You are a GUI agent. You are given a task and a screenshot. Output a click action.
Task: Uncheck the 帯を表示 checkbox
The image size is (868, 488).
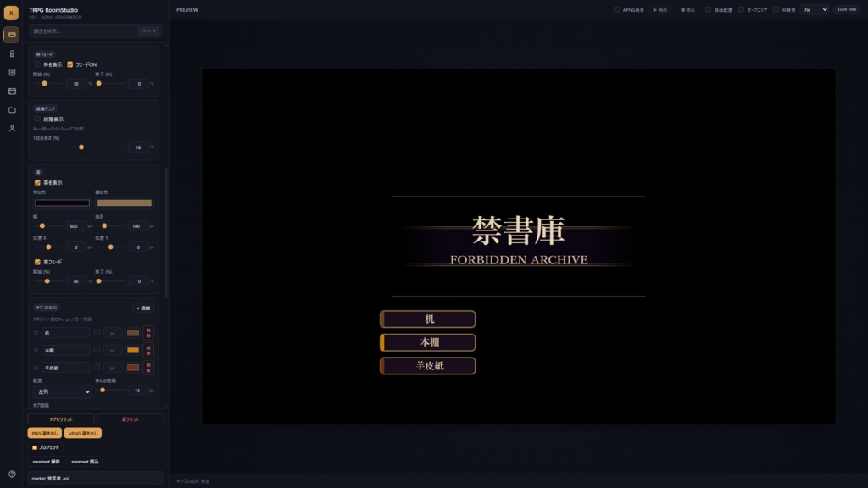pos(37,183)
